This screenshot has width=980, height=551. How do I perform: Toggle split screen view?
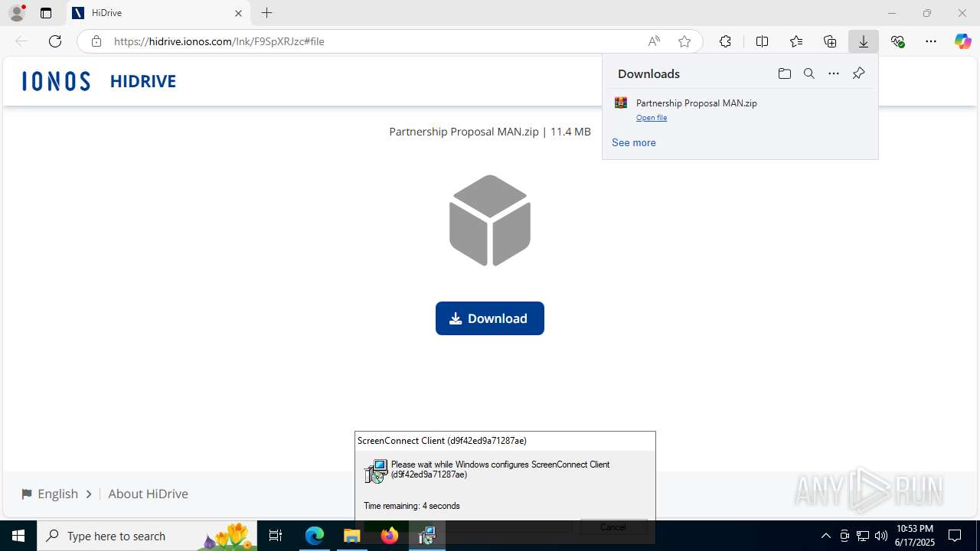click(762, 41)
